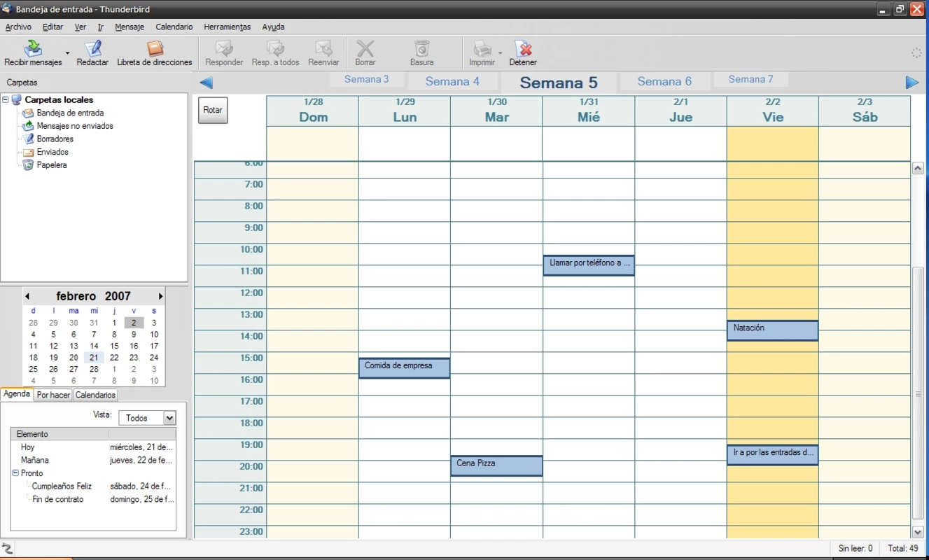Click the Elemento column header
This screenshot has height=560, width=929.
(60, 434)
